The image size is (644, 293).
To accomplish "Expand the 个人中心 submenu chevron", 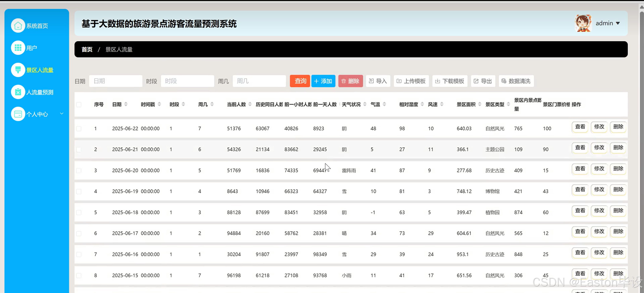I will (62, 114).
